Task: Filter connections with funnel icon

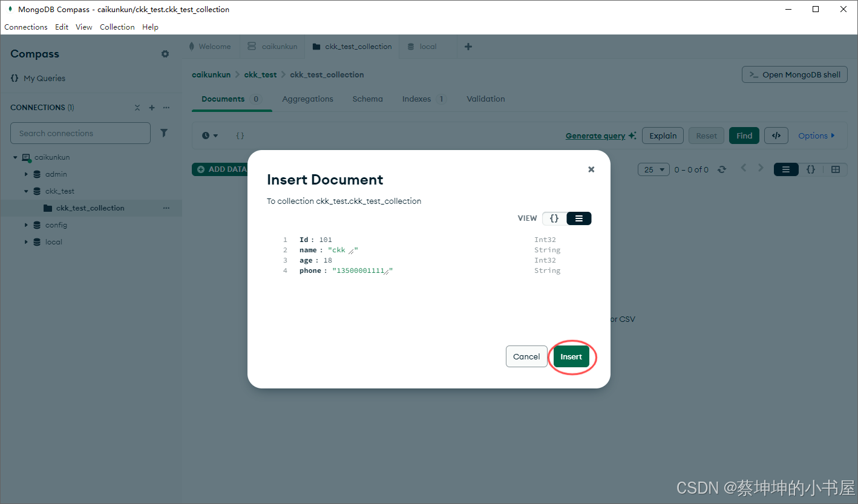Action: pos(164,133)
